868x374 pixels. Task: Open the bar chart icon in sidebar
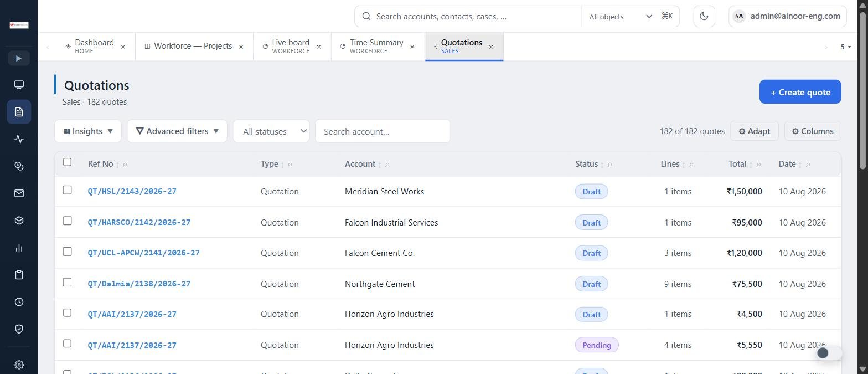click(x=19, y=248)
